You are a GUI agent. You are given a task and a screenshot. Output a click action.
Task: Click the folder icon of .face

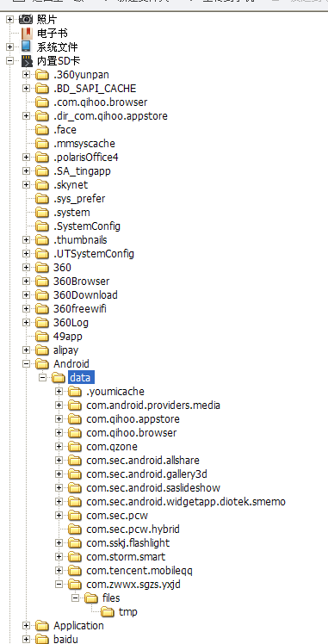point(42,130)
